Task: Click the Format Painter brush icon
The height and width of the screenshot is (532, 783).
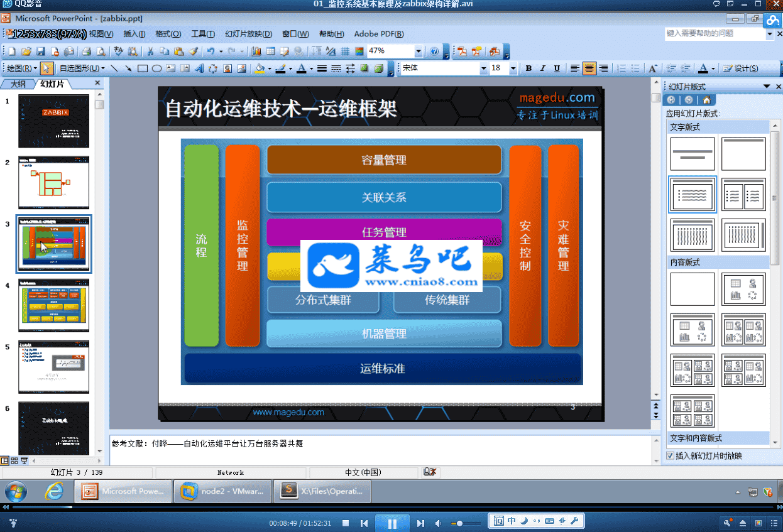Action: tap(193, 52)
